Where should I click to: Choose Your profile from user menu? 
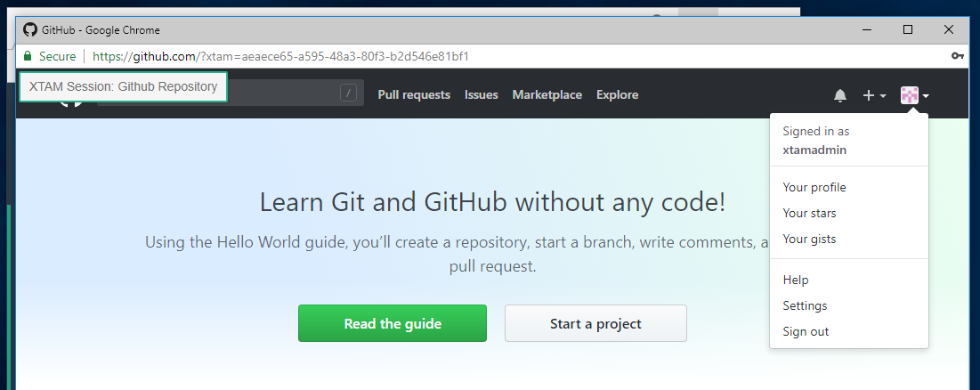[x=814, y=187]
